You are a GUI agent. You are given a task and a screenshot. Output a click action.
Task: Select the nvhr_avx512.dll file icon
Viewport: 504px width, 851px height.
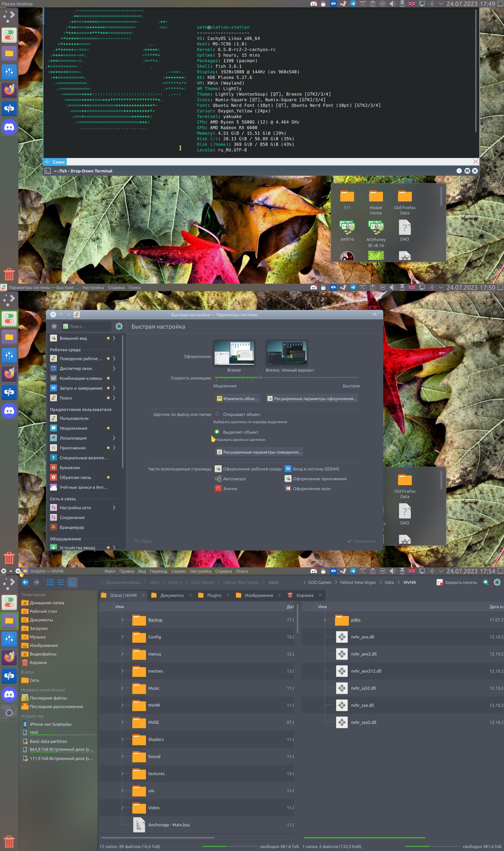click(342, 671)
